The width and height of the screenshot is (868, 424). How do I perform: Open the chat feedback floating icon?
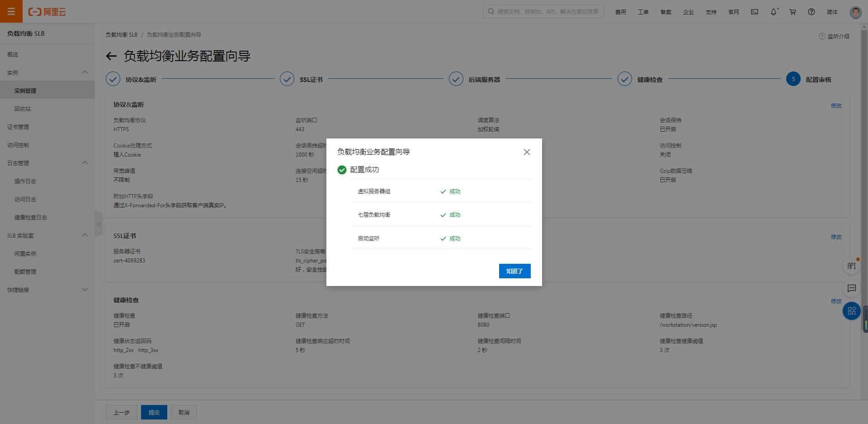click(x=851, y=288)
